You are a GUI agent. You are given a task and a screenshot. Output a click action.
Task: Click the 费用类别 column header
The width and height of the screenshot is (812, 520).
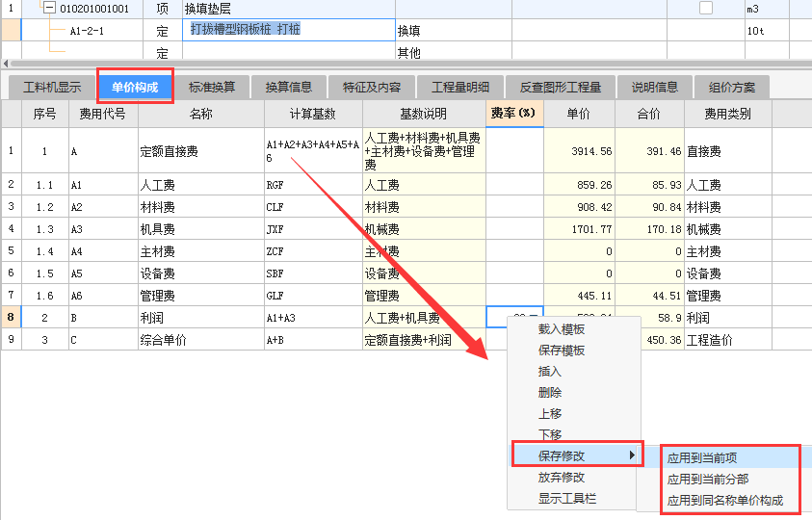click(727, 114)
